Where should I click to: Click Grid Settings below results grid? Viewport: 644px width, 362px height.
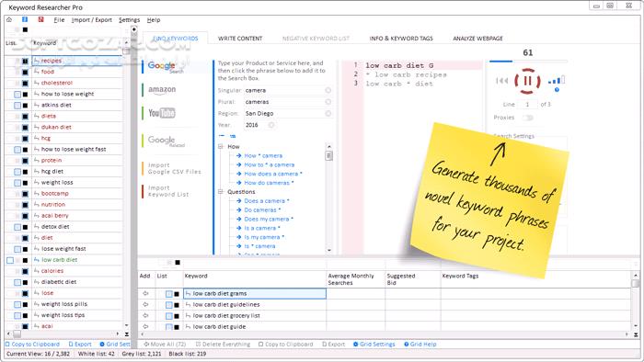point(374,345)
